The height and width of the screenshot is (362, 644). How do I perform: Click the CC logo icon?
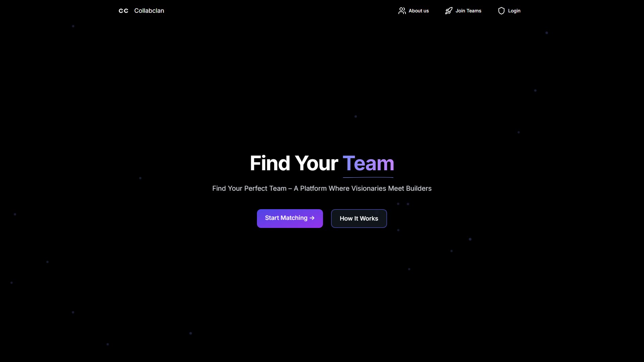tap(123, 11)
